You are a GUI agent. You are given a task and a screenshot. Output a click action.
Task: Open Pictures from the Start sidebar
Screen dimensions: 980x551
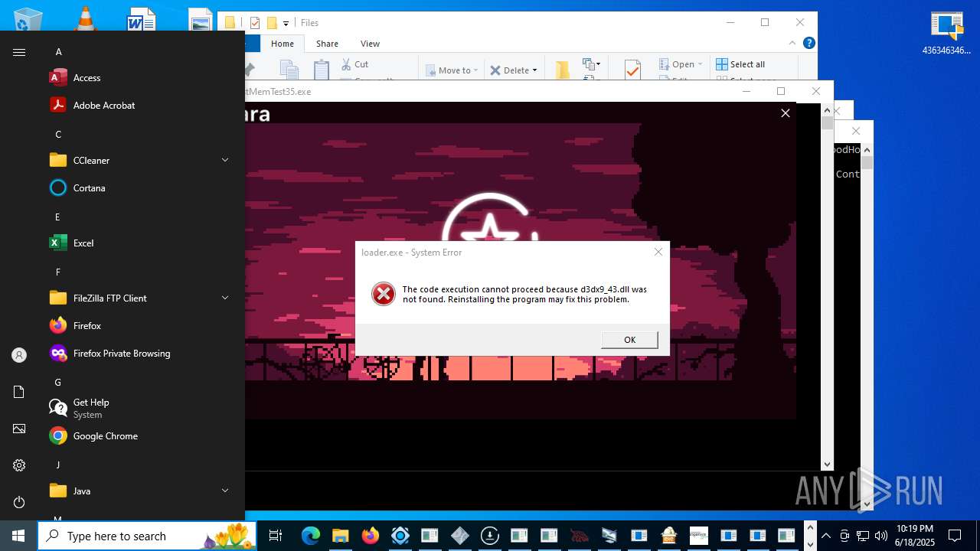click(19, 429)
